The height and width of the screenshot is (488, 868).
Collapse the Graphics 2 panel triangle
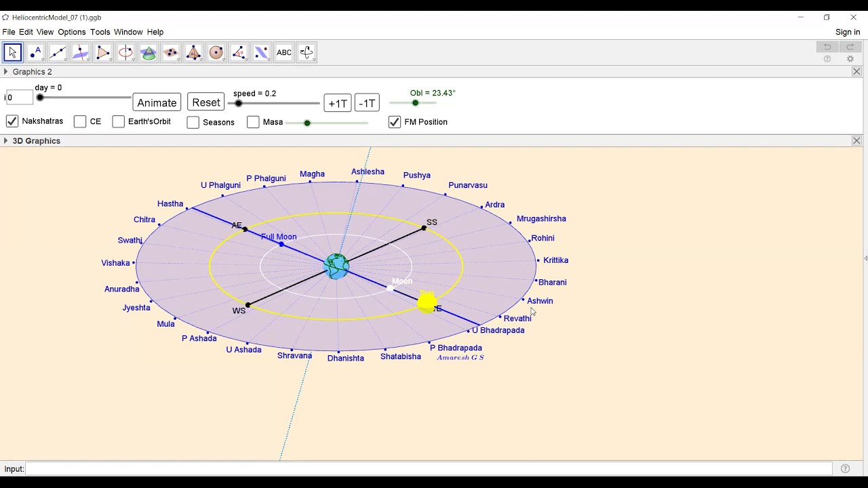click(x=6, y=72)
